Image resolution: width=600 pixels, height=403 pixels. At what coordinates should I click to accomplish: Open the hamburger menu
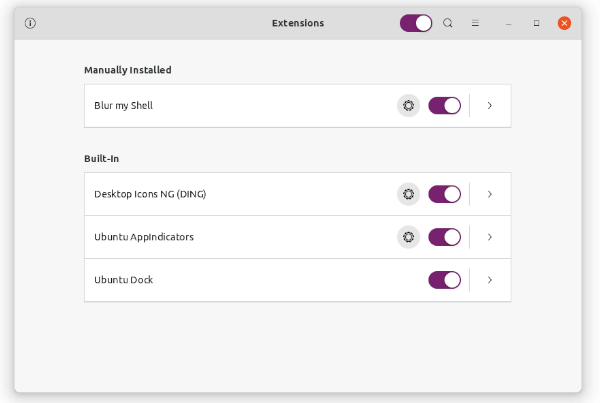coord(475,23)
